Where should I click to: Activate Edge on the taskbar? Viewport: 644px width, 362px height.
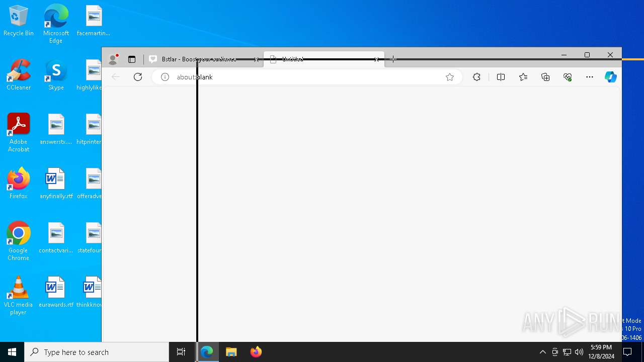[x=207, y=352]
